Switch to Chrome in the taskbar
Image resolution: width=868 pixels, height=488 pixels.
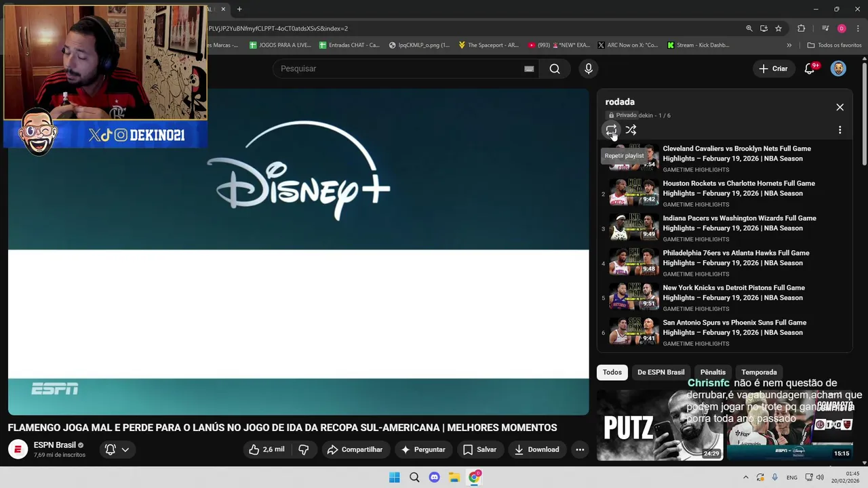(475, 477)
